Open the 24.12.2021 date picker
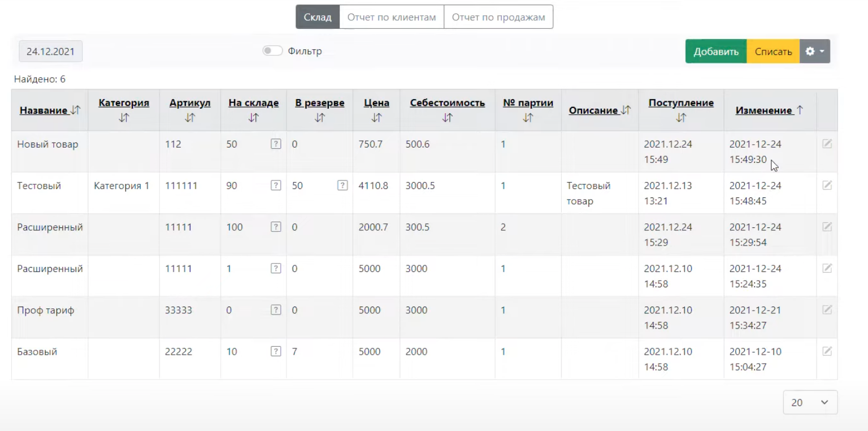 [51, 51]
